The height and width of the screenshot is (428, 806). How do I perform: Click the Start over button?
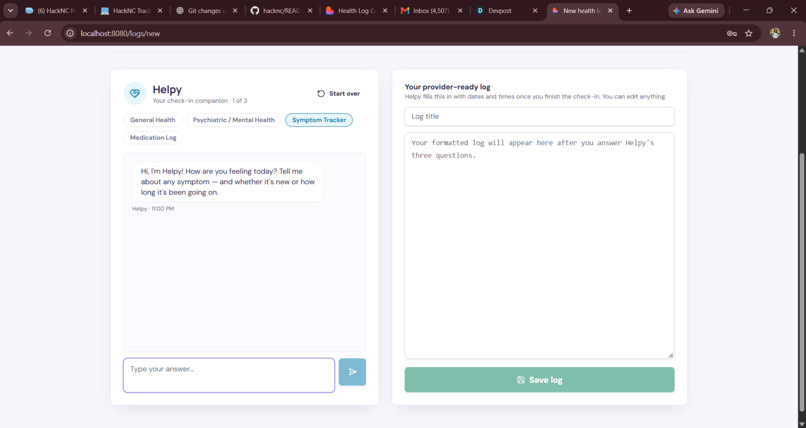pyautogui.click(x=338, y=94)
